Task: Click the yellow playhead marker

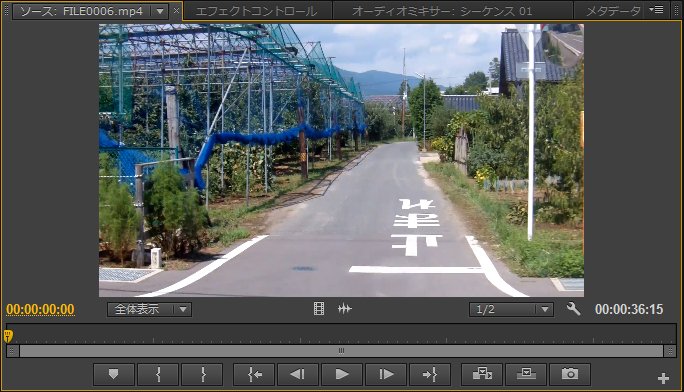Action: 8,336
